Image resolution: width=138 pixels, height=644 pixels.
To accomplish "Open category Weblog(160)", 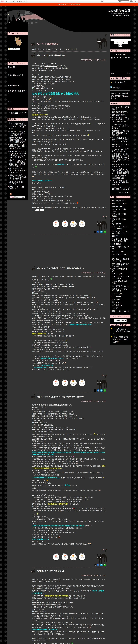I will tap(117, 206).
